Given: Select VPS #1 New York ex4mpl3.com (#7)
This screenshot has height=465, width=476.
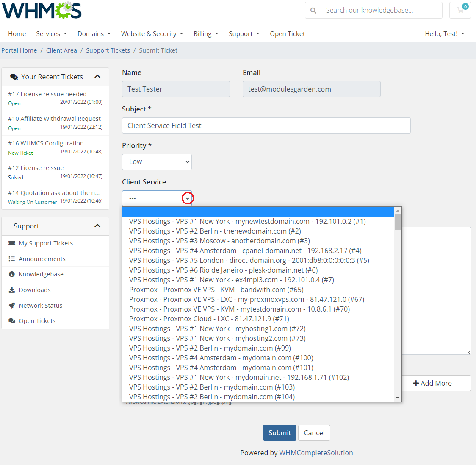Looking at the screenshot, I should point(258,280).
